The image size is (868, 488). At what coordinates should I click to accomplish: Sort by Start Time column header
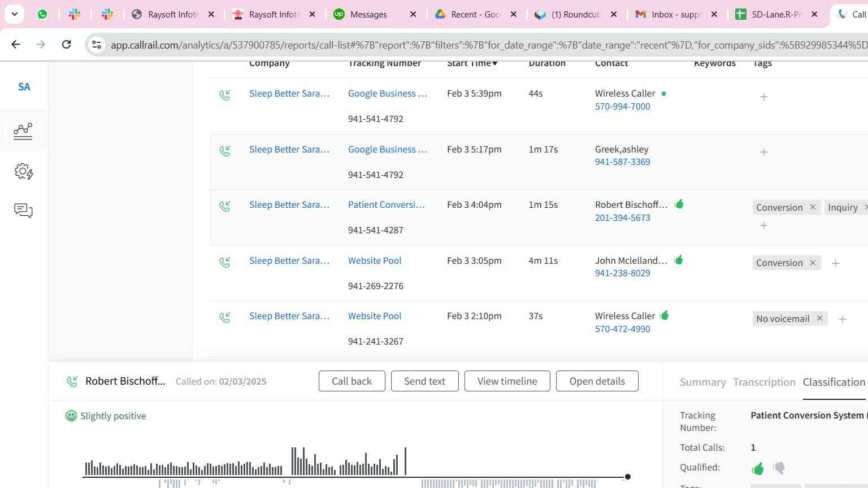[472, 63]
